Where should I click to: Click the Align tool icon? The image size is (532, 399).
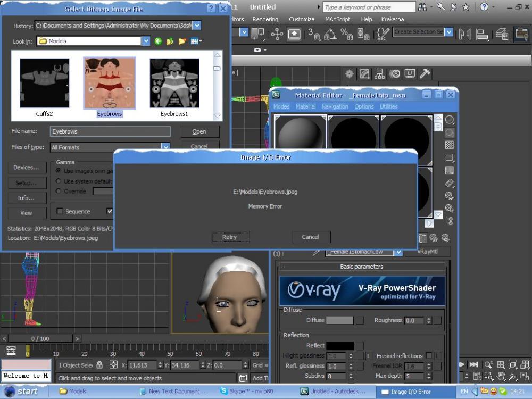483,34
